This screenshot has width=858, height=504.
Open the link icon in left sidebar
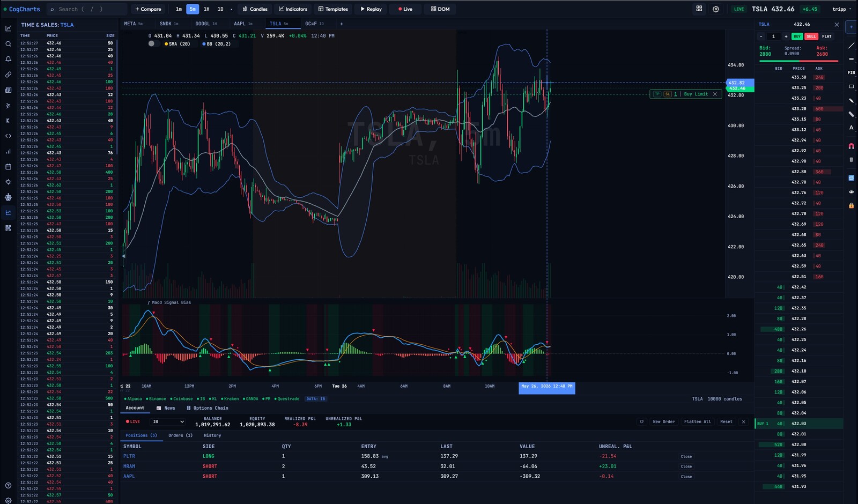coord(8,75)
